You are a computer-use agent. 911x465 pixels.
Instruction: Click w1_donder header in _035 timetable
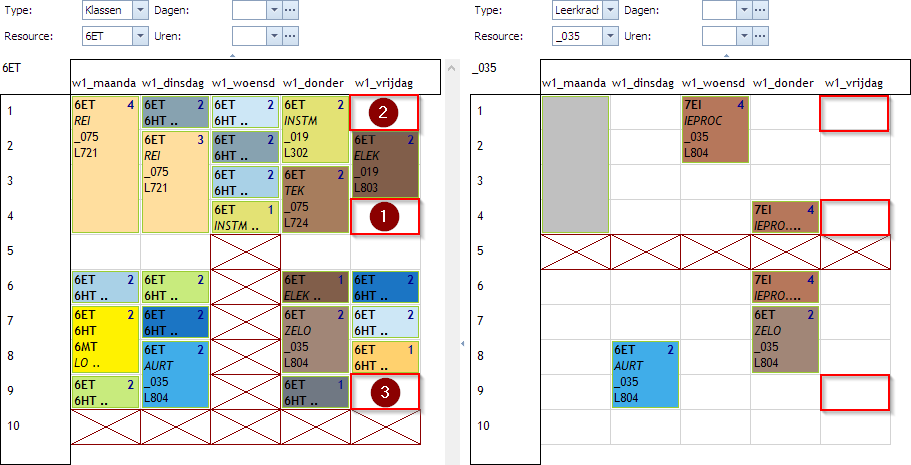tap(783, 83)
